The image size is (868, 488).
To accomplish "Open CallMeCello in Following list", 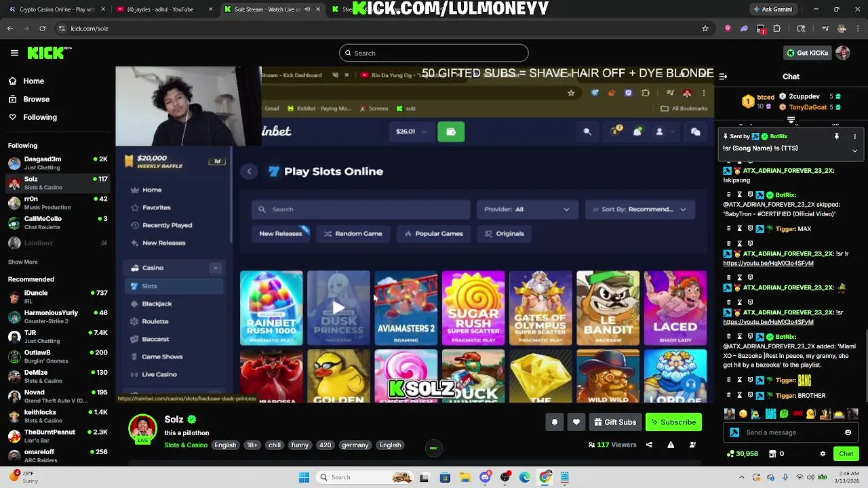I will pos(58,223).
